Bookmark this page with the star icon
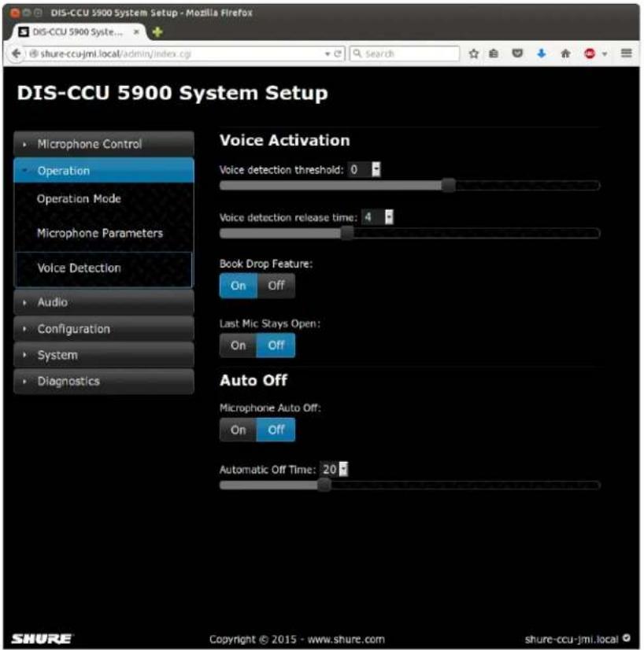Image resolution: width=644 pixels, height=650 pixels. click(x=474, y=54)
